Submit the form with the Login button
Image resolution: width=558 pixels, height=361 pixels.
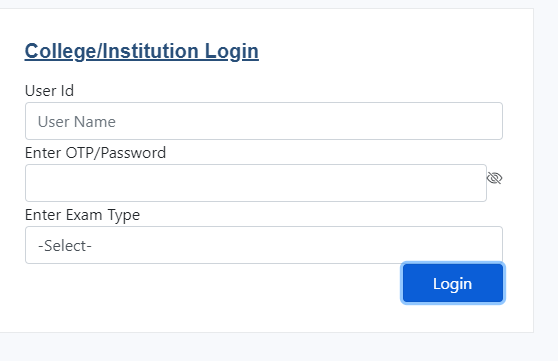453,283
